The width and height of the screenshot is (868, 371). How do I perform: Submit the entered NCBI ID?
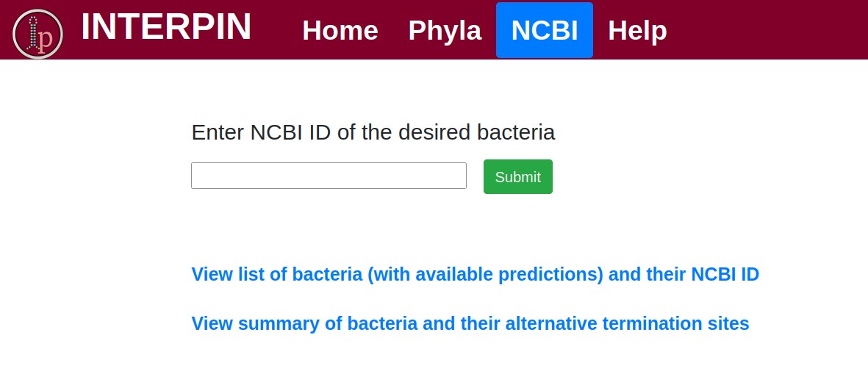point(517,177)
